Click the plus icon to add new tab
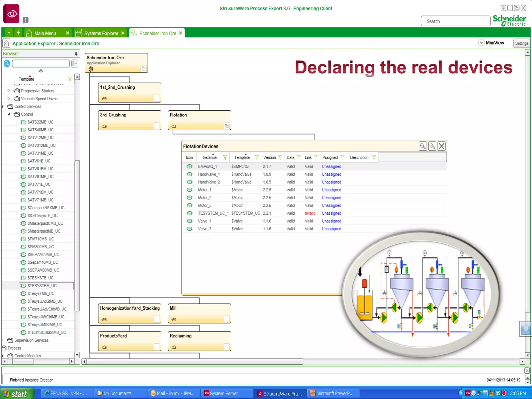 18,33
